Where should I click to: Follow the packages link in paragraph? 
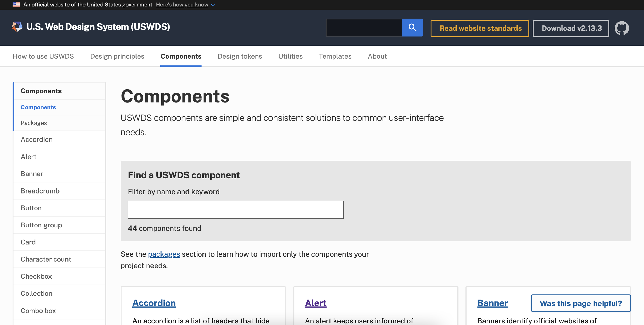164,254
